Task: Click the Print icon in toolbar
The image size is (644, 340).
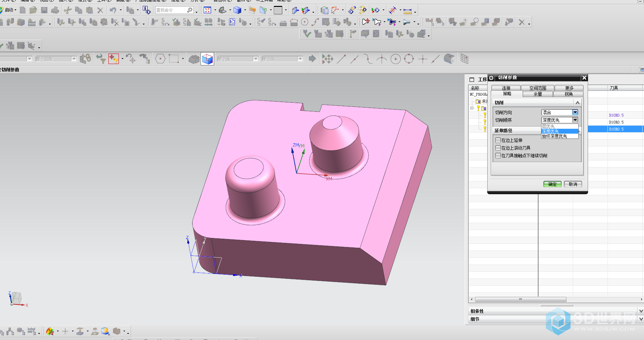Action: 55,10
